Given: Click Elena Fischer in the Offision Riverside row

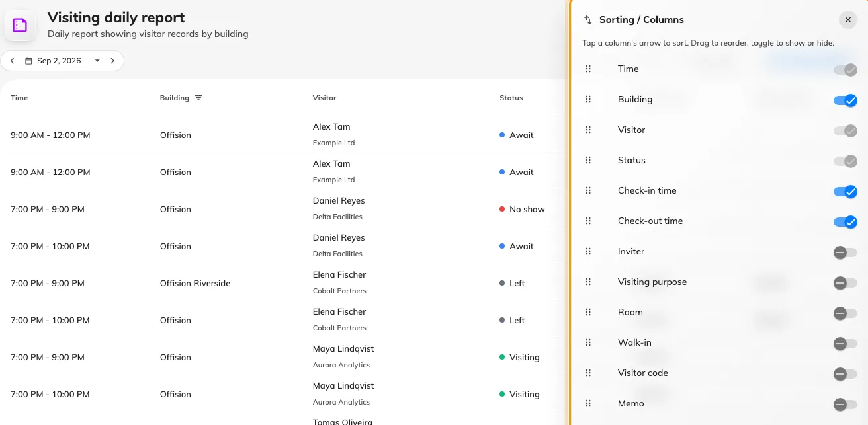Looking at the screenshot, I should (339, 275).
